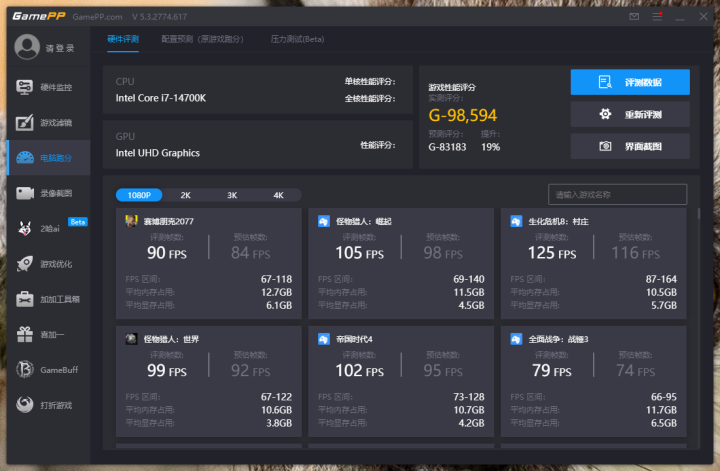Screen dimensions: 720x471
Task: Click the Intel Core i7-14700K CPU name
Action: (161, 98)
